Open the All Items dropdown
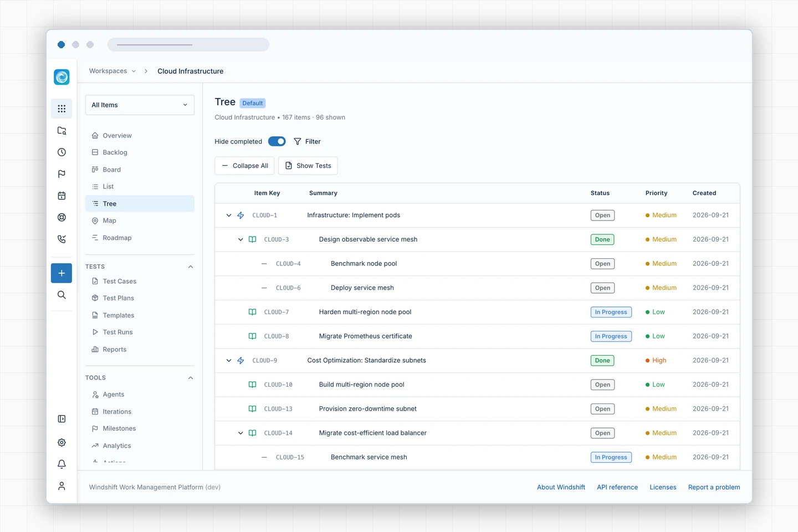 tap(140, 105)
